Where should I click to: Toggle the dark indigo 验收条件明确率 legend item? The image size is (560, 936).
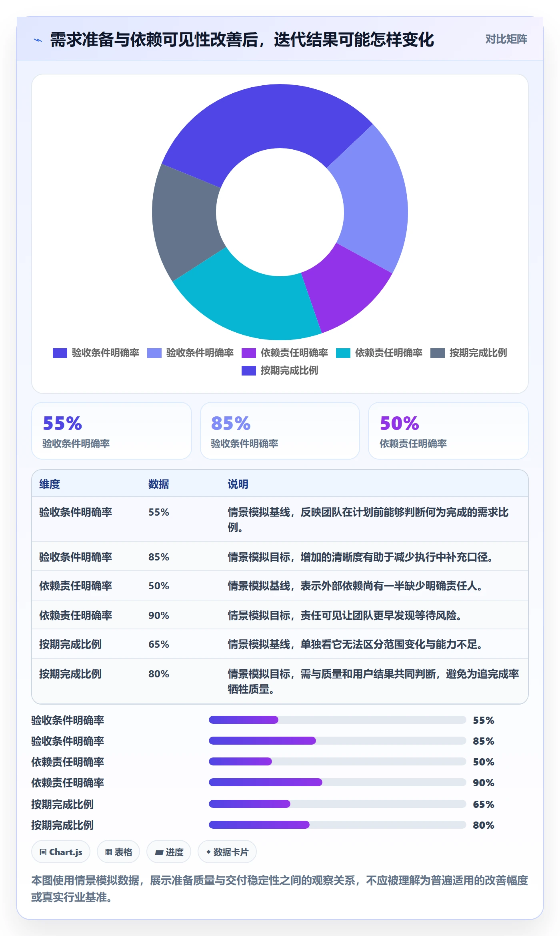96,353
